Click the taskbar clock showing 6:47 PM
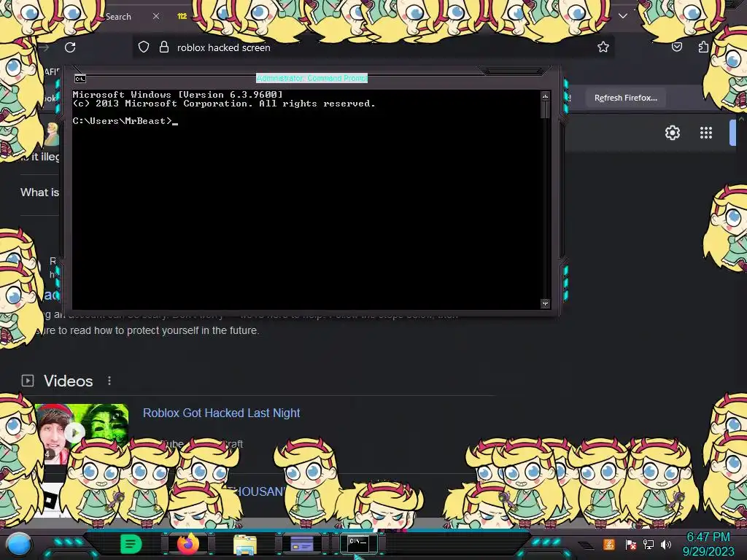Viewport: 747px width, 560px height. point(708,537)
